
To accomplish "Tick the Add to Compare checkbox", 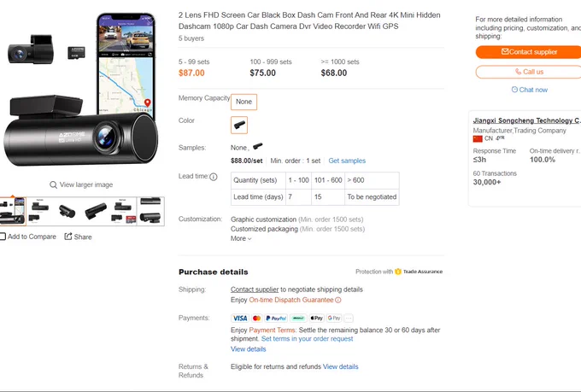I will coord(3,237).
